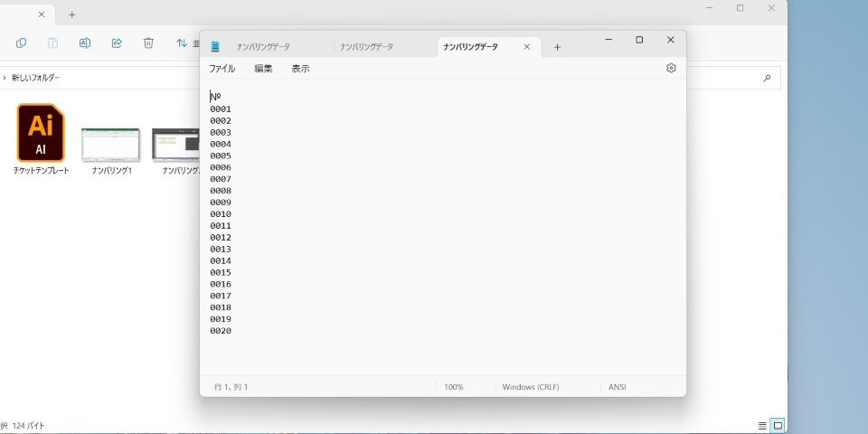Viewport: 868px width, 434px height.
Task: Click the Explorer search magnifier icon
Action: [767, 79]
